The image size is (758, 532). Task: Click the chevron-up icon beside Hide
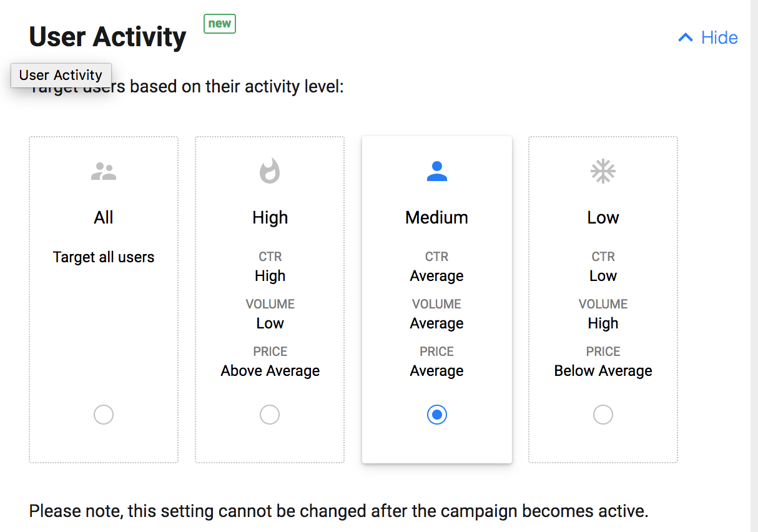tap(686, 38)
